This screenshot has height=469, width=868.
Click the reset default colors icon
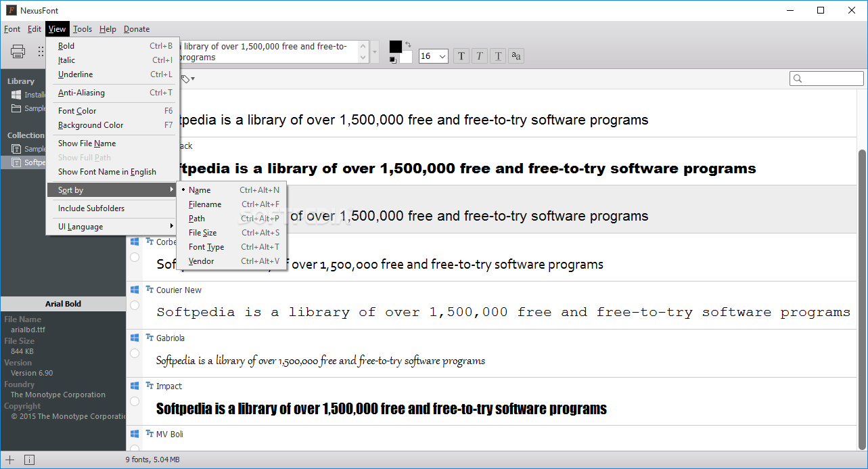pyautogui.click(x=392, y=60)
